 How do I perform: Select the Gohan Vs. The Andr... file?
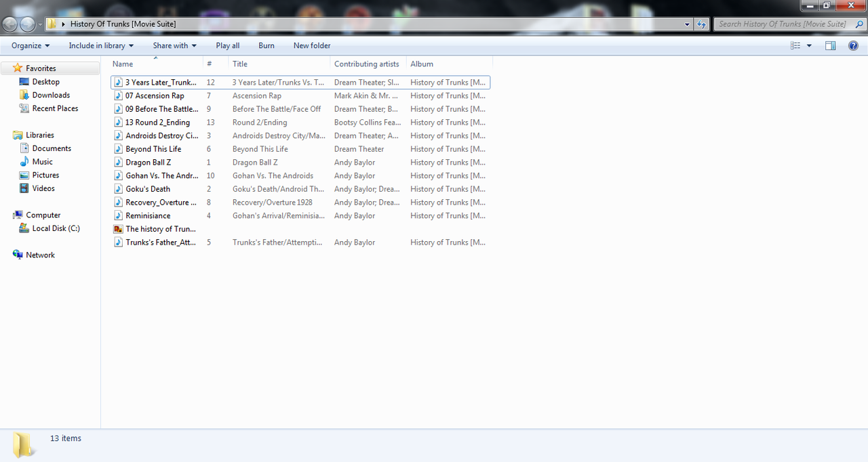coord(300,175)
